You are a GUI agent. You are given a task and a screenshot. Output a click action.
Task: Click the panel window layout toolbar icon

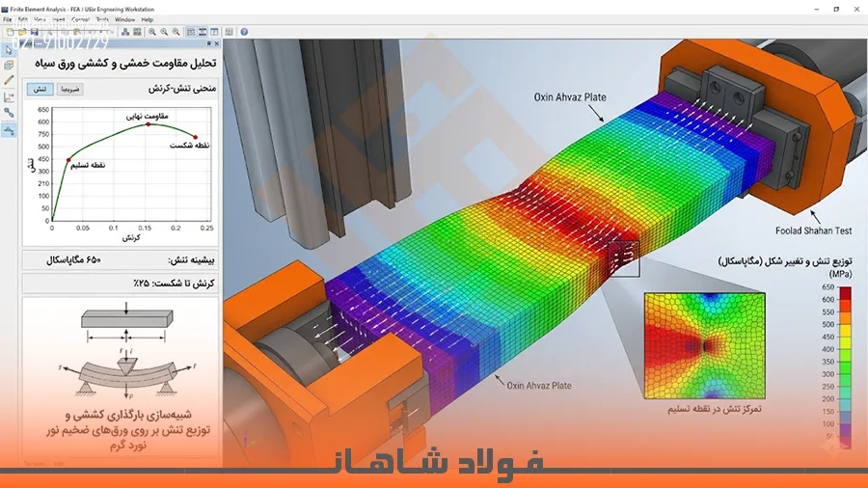(214, 32)
